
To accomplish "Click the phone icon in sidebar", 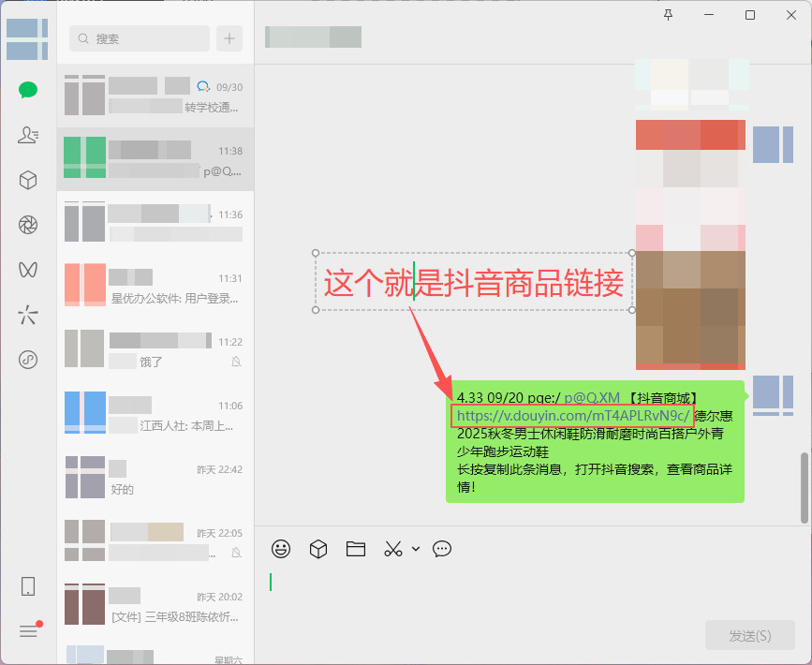I will (x=28, y=587).
